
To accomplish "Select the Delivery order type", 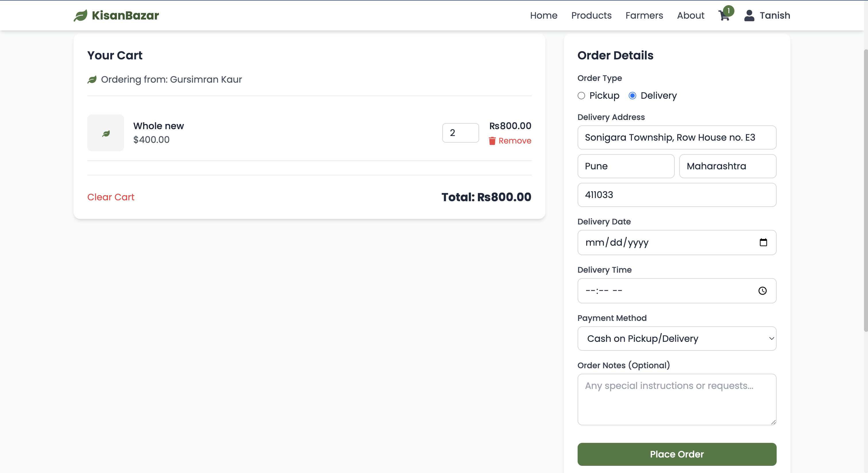I will 632,96.
